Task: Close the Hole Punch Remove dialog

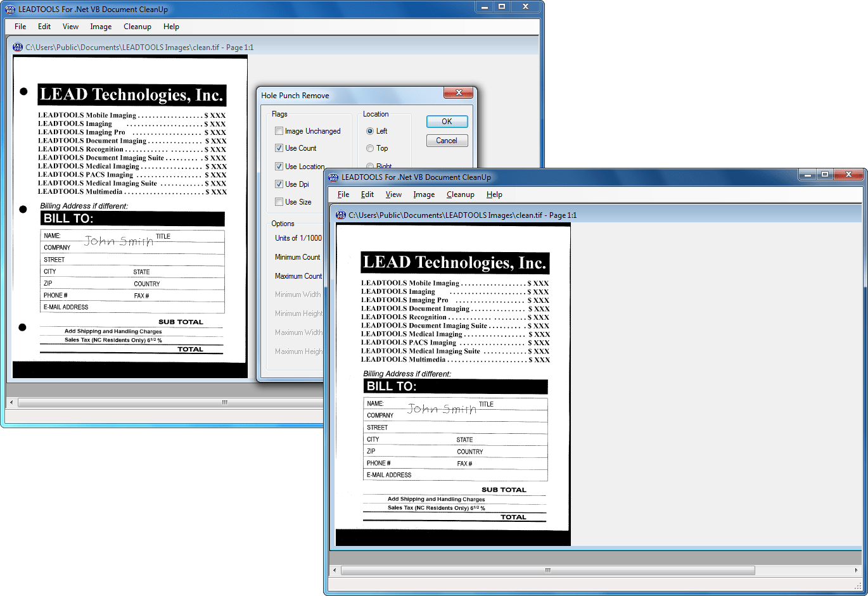Action: (x=458, y=94)
